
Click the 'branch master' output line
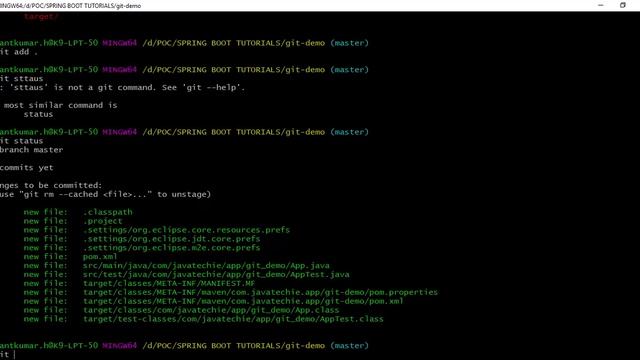click(x=31, y=150)
